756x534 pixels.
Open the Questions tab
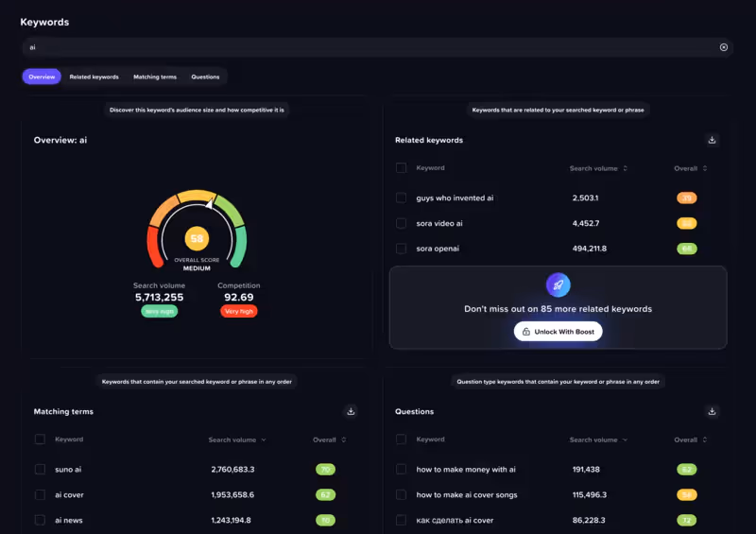point(205,77)
